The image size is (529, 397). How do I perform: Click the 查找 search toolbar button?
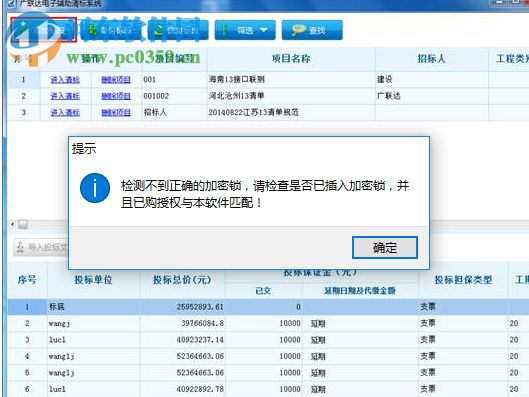point(312,30)
